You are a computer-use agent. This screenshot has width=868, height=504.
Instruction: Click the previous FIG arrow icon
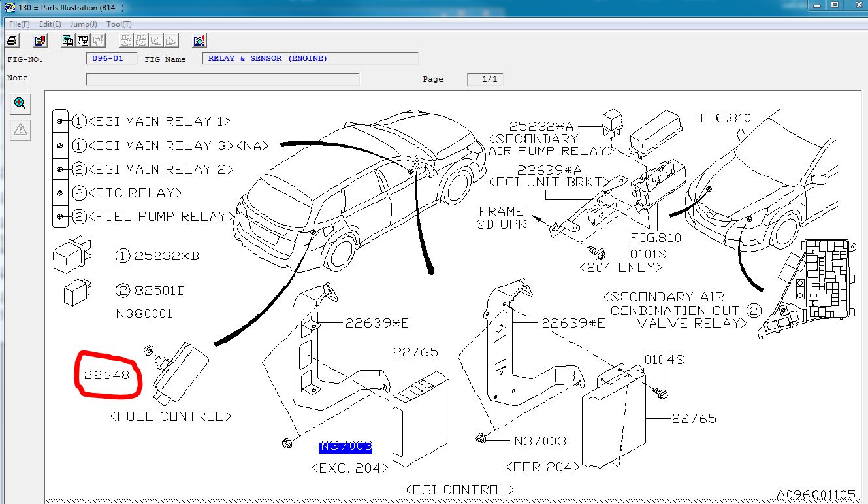[x=126, y=41]
